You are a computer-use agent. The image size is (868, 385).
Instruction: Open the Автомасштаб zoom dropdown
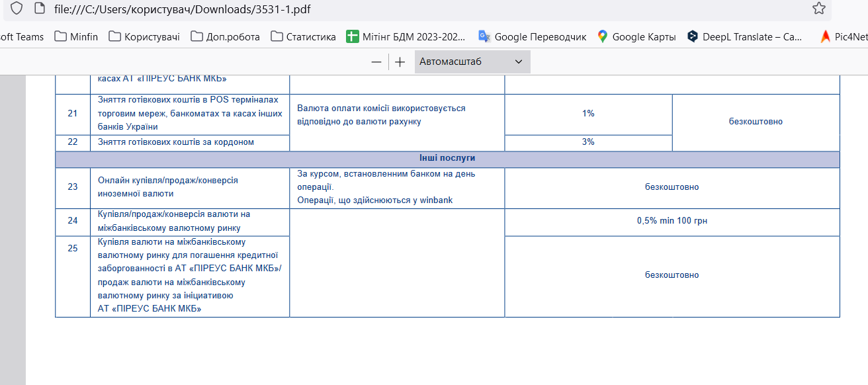(x=472, y=62)
